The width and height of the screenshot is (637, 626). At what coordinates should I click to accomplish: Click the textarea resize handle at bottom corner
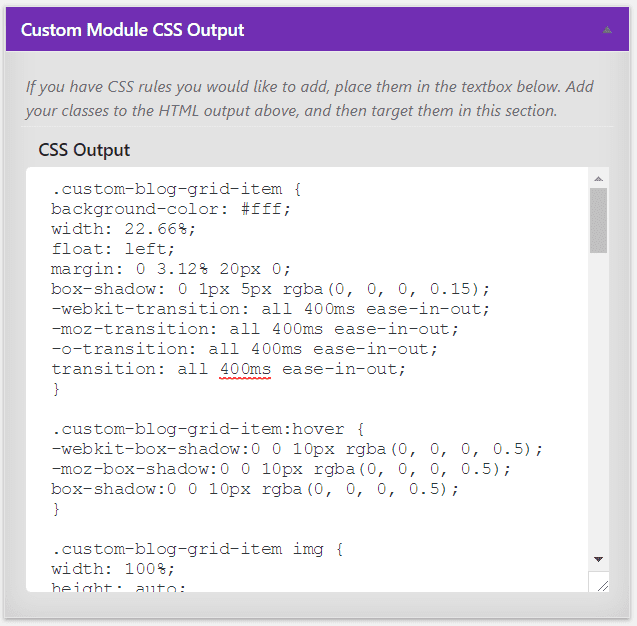coord(599,583)
